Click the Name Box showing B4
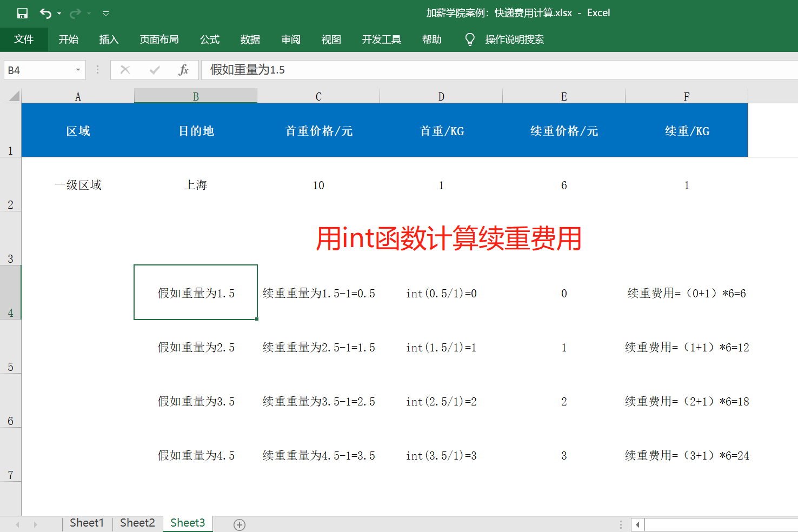The height and width of the screenshot is (532, 798). 38,70
